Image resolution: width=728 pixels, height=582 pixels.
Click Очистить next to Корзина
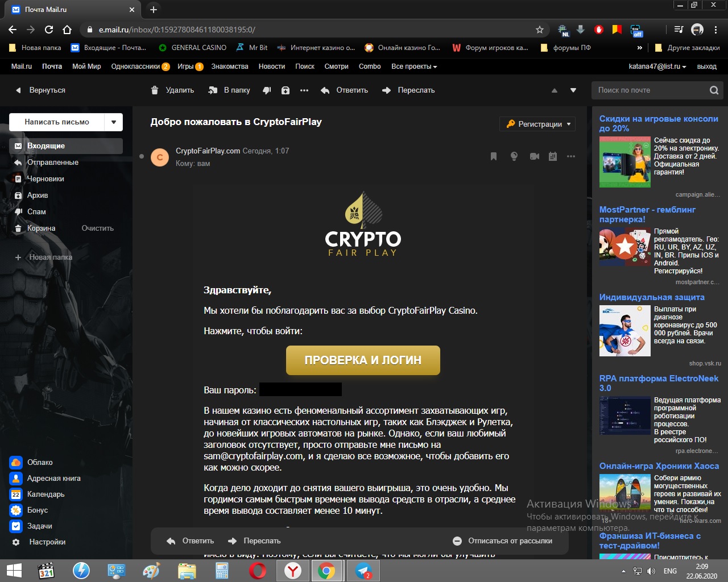pos(98,228)
